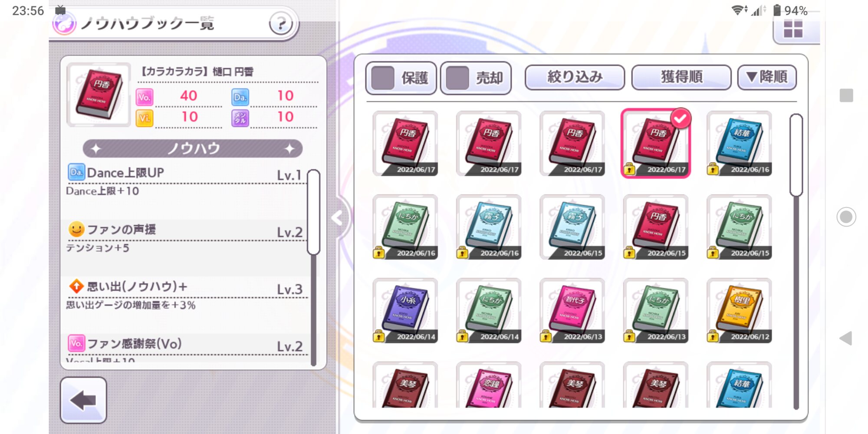Open the 絞り込み filter menu

click(575, 77)
